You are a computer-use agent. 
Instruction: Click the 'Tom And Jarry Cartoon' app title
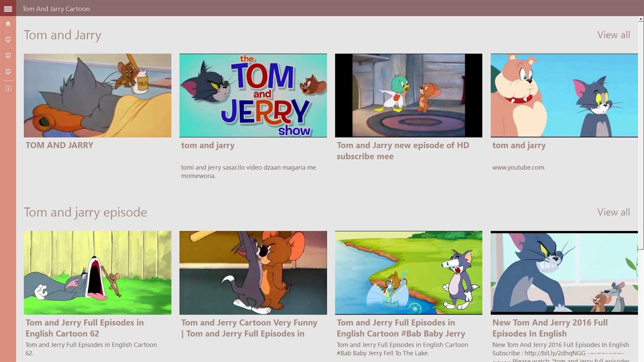[56, 8]
